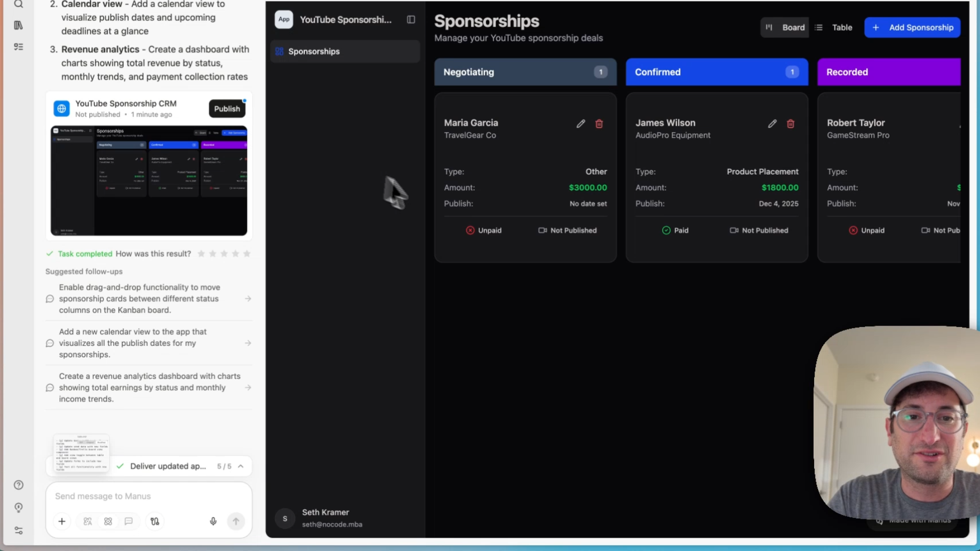Open the connectors icon in message bar
Viewport: 980px width, 551px height.
point(155,521)
